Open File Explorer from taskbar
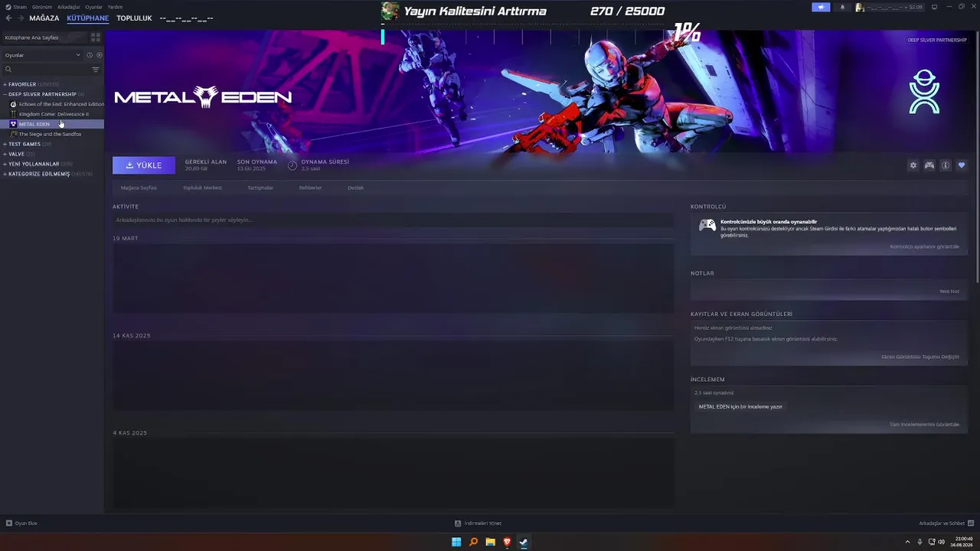The height and width of the screenshot is (551, 980). [490, 542]
